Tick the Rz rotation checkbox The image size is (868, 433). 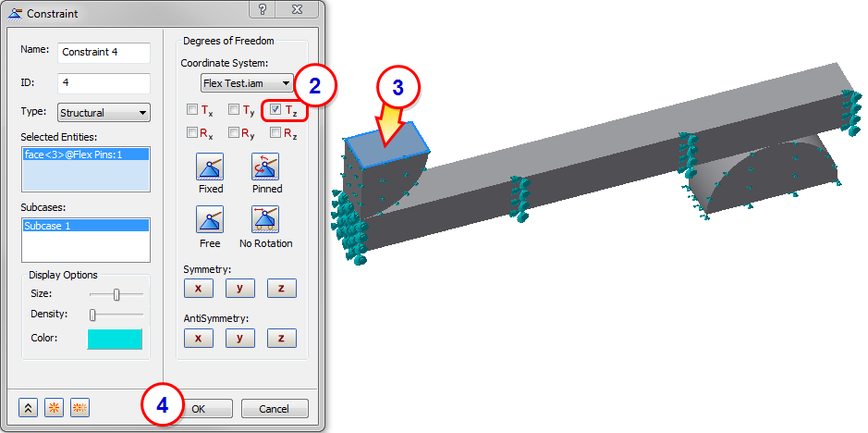(x=275, y=132)
